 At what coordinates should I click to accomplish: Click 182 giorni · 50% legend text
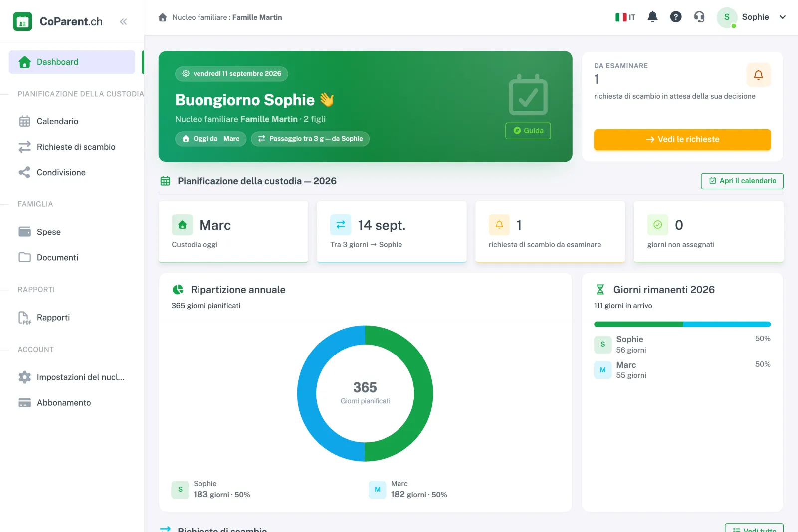click(x=419, y=495)
